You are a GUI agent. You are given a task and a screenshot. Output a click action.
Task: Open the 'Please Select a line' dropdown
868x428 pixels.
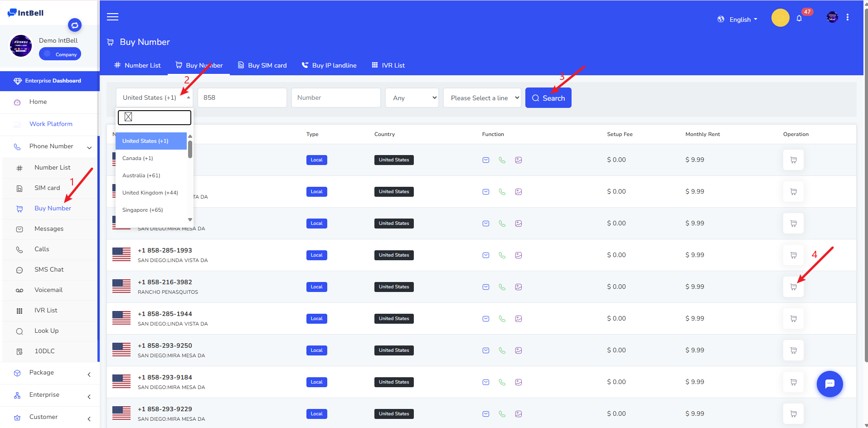click(x=482, y=98)
